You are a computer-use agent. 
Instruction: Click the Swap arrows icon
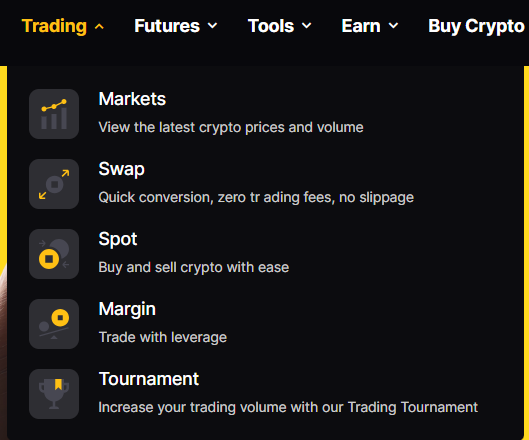pos(54,184)
